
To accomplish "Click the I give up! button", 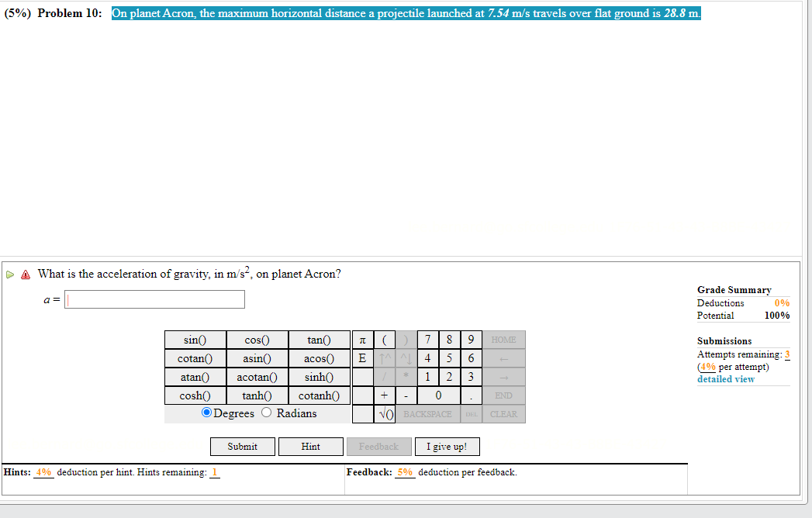I will 447,447.
